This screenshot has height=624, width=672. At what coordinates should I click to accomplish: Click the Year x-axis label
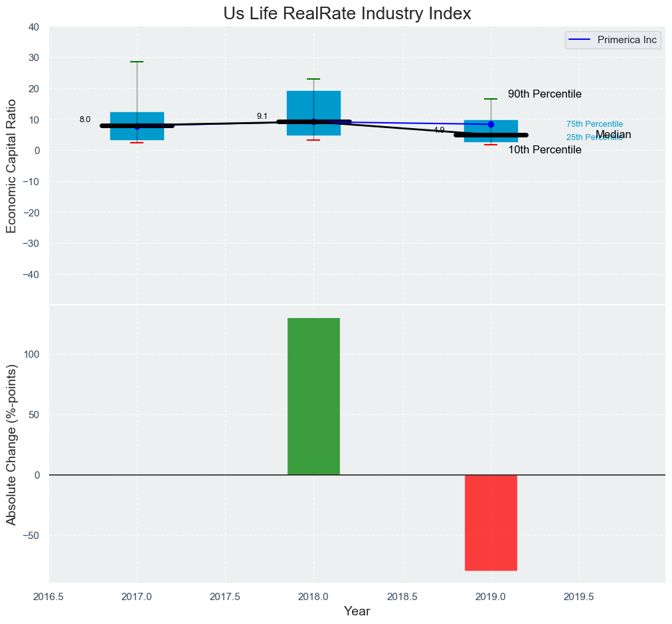[x=357, y=611]
